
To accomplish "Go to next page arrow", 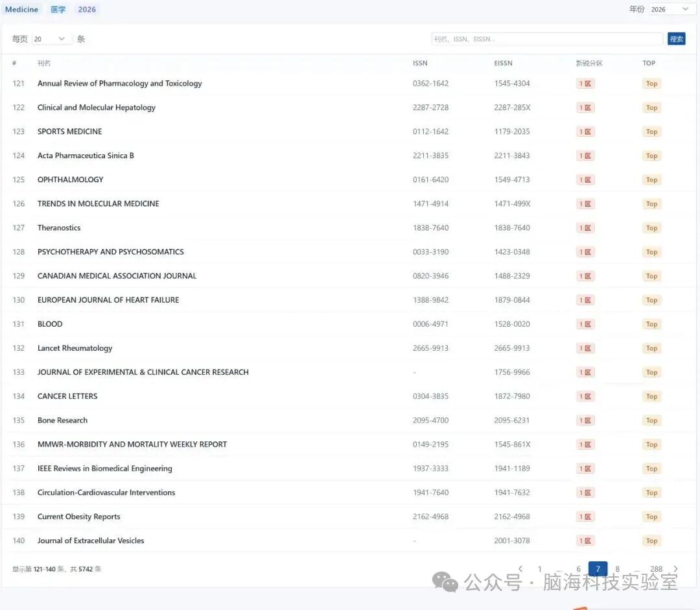I will pos(675,569).
